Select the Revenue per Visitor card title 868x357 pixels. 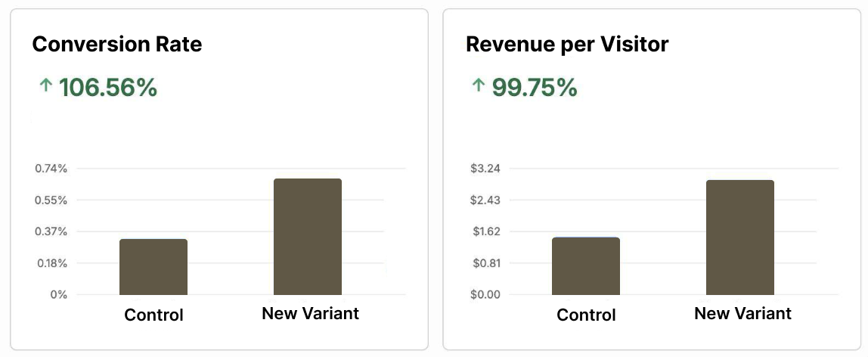point(567,45)
